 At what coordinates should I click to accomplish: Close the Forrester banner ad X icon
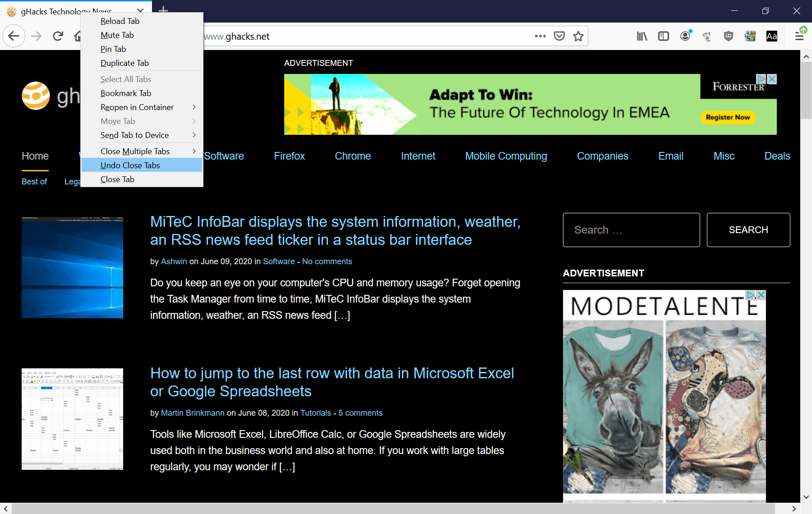pos(772,79)
